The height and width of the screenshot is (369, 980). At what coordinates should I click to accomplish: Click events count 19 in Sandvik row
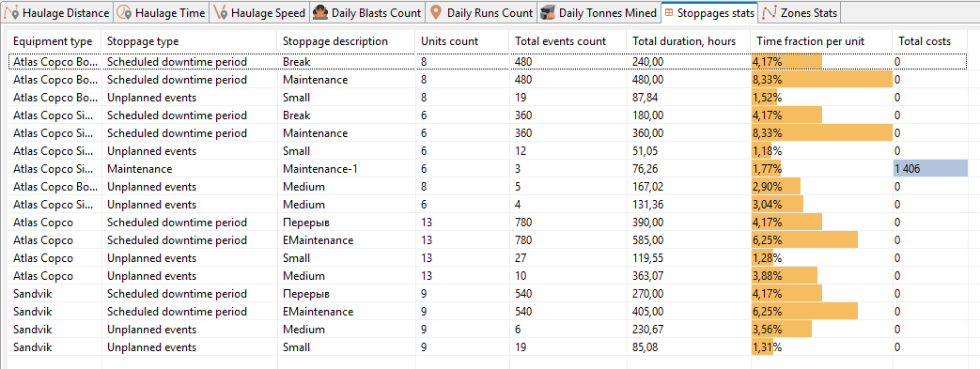point(568,347)
